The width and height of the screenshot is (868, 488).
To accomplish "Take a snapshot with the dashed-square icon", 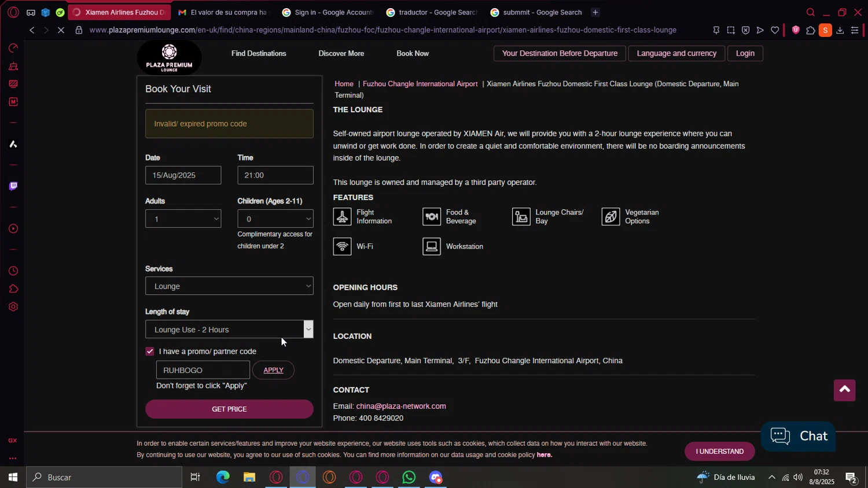I will tap(731, 30).
